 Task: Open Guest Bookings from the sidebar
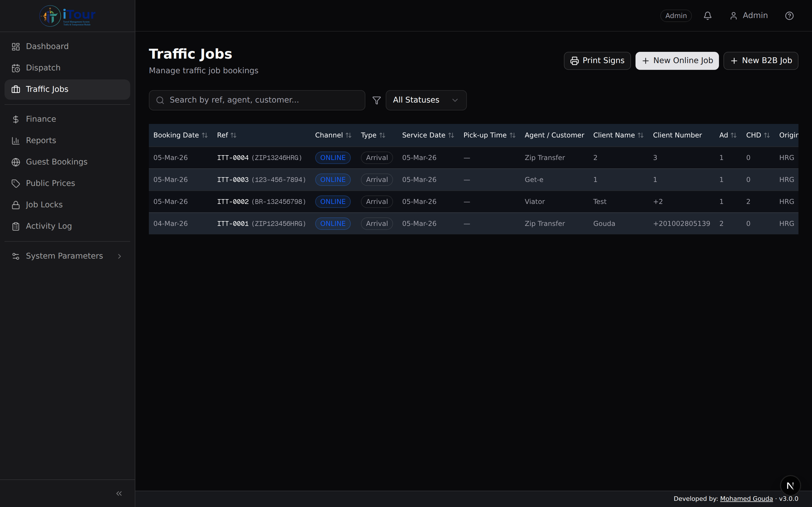tap(56, 162)
